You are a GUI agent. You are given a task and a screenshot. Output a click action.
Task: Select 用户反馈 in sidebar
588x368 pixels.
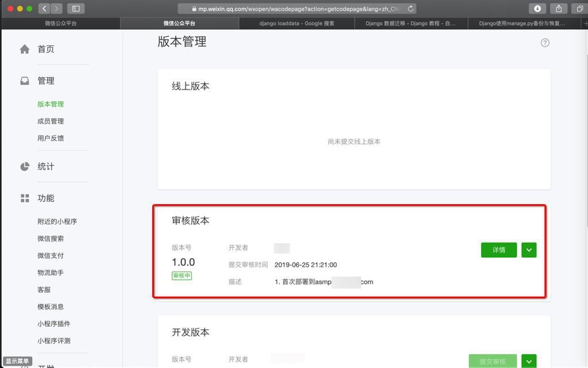[51, 138]
